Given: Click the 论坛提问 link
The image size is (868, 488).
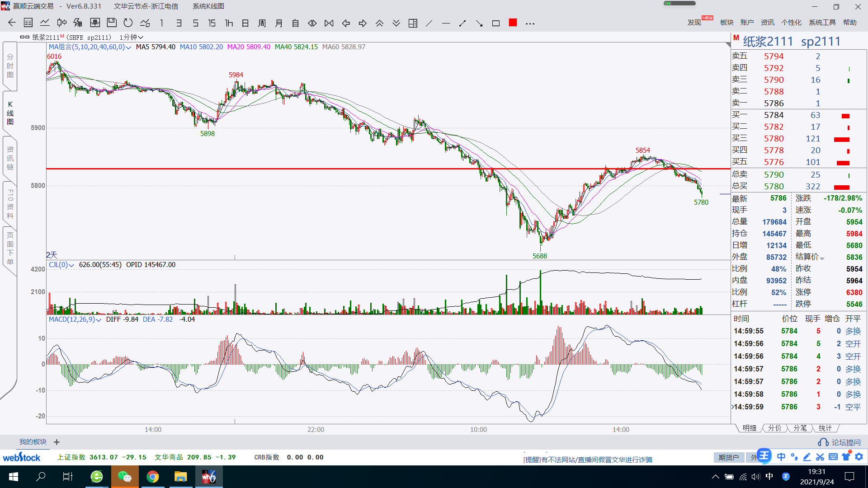Looking at the screenshot, I should [845, 442].
